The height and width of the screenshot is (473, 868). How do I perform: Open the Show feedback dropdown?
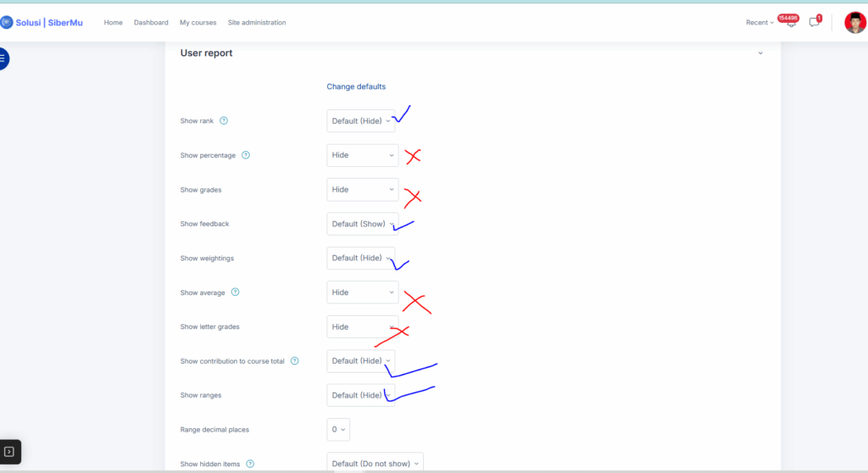click(363, 224)
